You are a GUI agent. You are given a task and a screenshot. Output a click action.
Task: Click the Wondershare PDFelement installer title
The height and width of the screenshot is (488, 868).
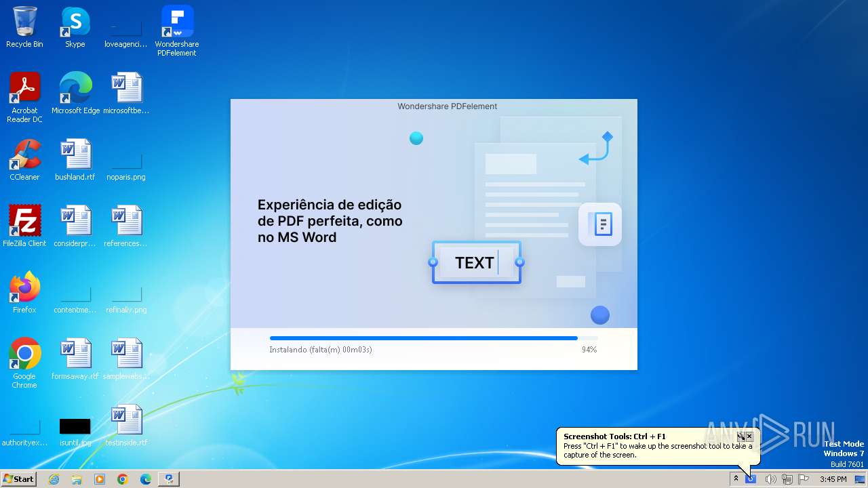pyautogui.click(x=448, y=106)
